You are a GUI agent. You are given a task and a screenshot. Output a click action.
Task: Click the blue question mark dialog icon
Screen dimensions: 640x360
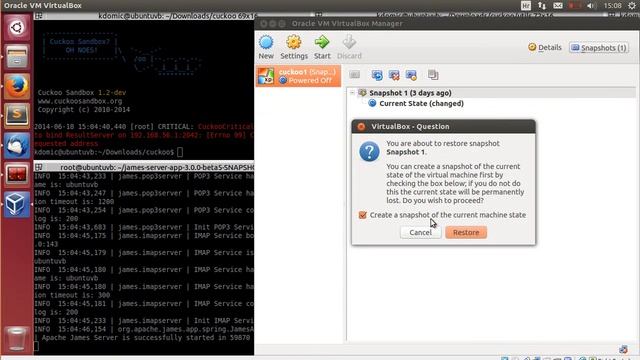pos(369,151)
